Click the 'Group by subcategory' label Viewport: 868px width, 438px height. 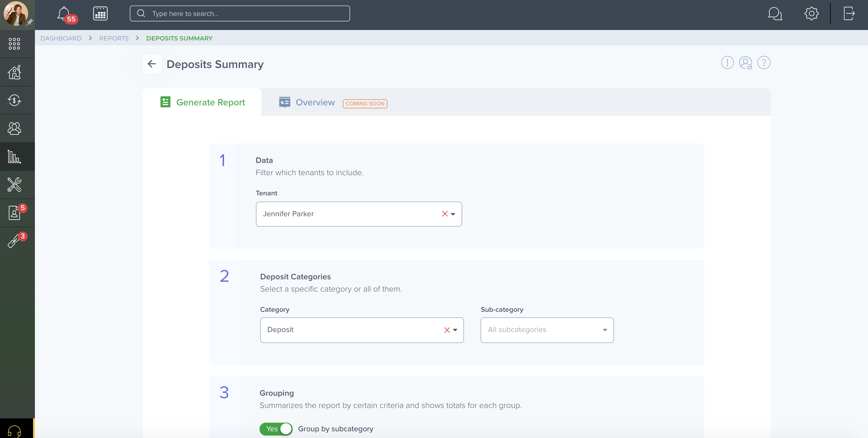(x=336, y=429)
